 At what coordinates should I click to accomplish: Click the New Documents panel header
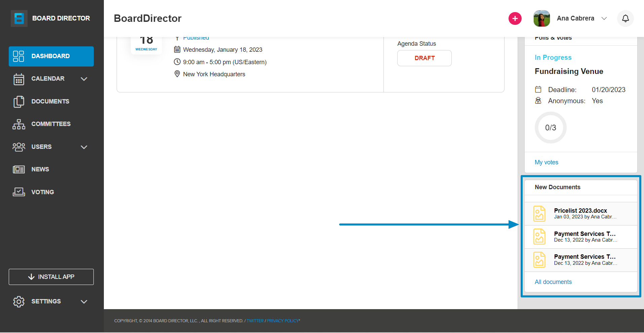[x=581, y=187]
